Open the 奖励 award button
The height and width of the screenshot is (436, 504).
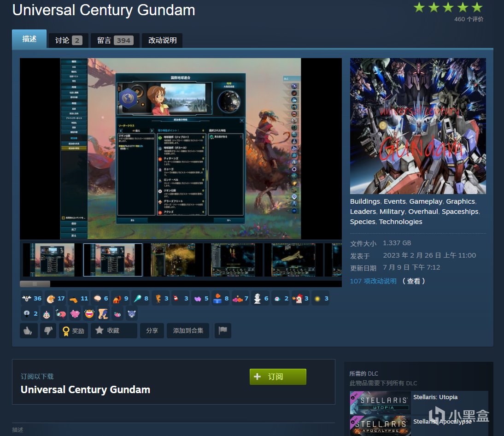click(x=73, y=330)
